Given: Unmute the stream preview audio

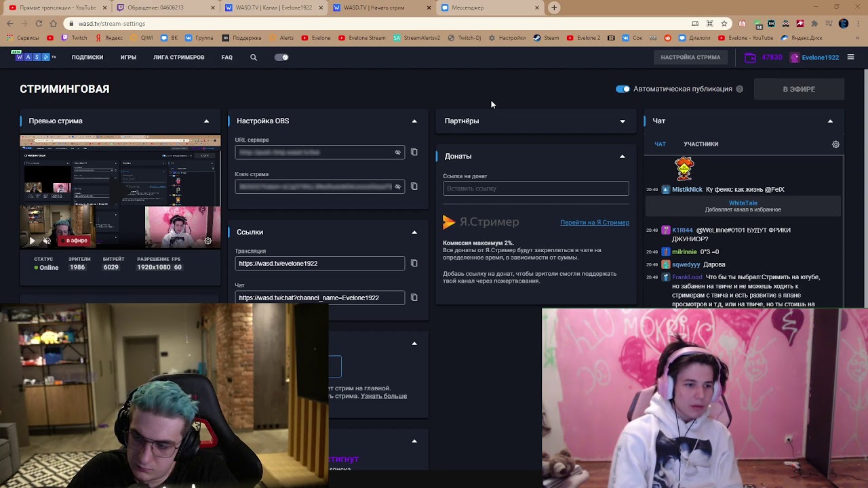Looking at the screenshot, I should click(x=47, y=241).
